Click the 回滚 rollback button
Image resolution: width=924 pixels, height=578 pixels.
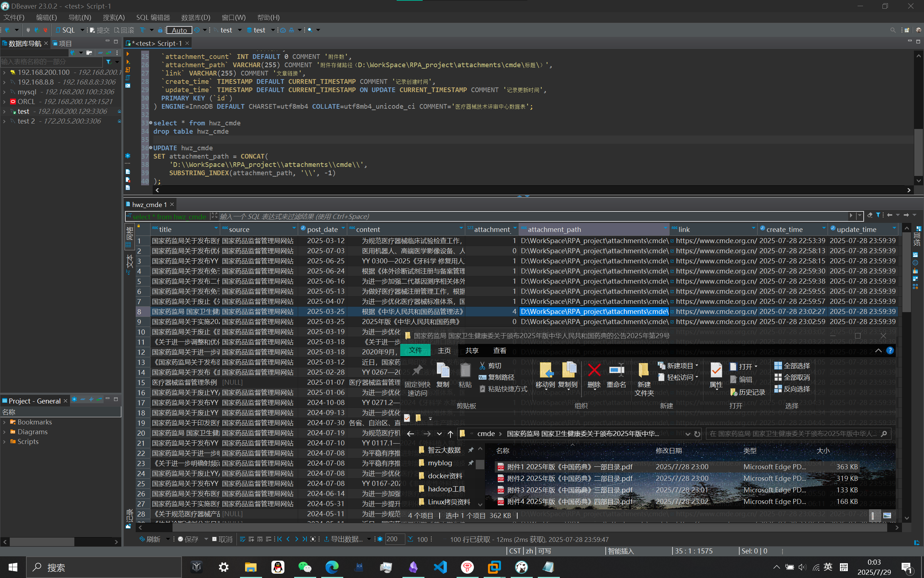pyautogui.click(x=125, y=30)
